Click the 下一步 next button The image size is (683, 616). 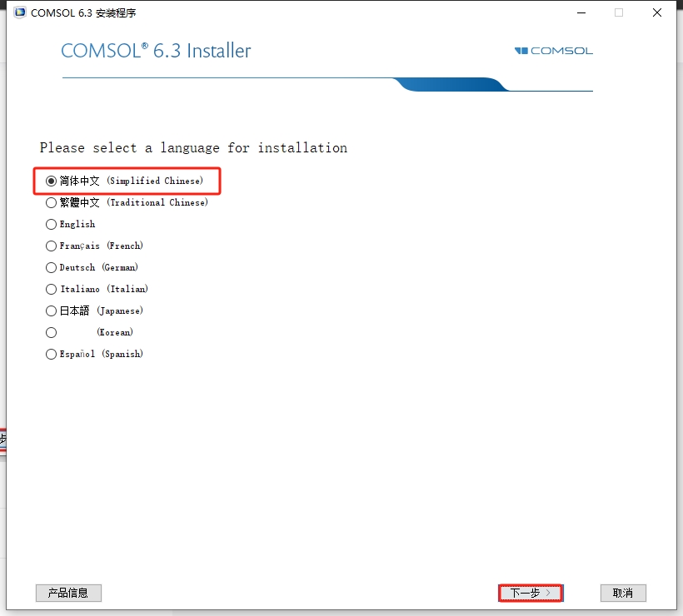[x=531, y=593]
